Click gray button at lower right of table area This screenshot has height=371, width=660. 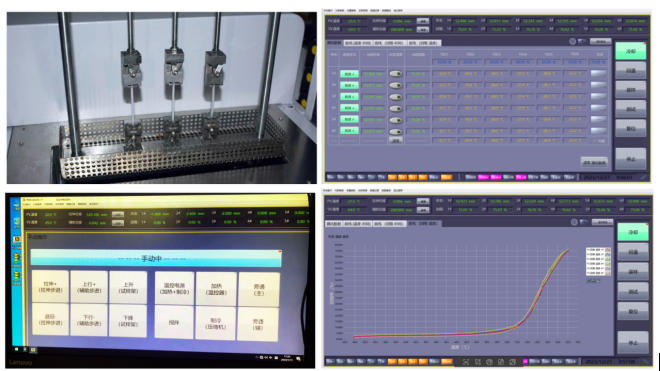594,162
